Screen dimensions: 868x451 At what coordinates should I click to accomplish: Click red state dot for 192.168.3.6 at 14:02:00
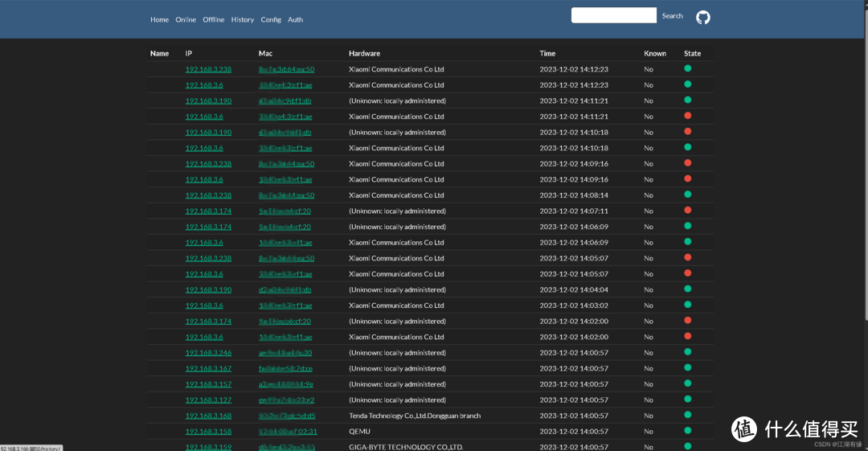(x=687, y=336)
